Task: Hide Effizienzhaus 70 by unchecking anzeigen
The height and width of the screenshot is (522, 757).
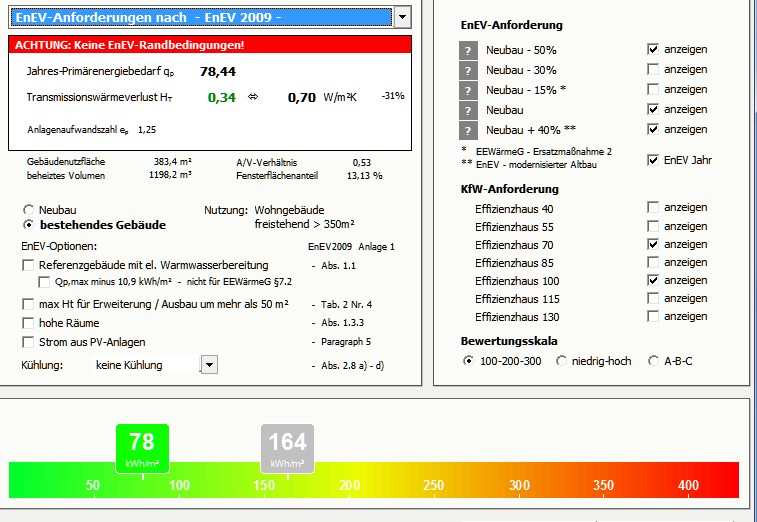Action: pos(653,244)
